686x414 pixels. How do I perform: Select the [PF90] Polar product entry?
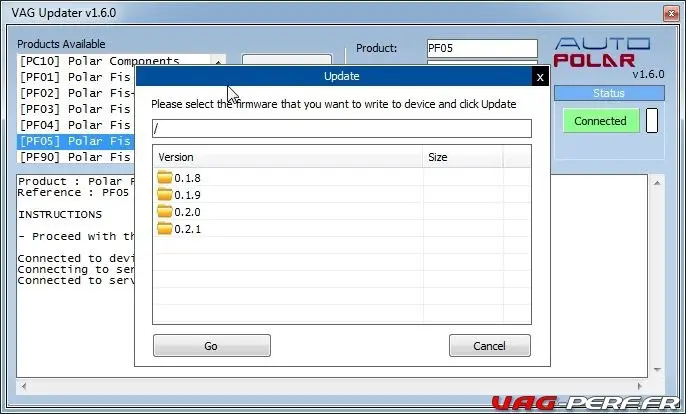77,157
